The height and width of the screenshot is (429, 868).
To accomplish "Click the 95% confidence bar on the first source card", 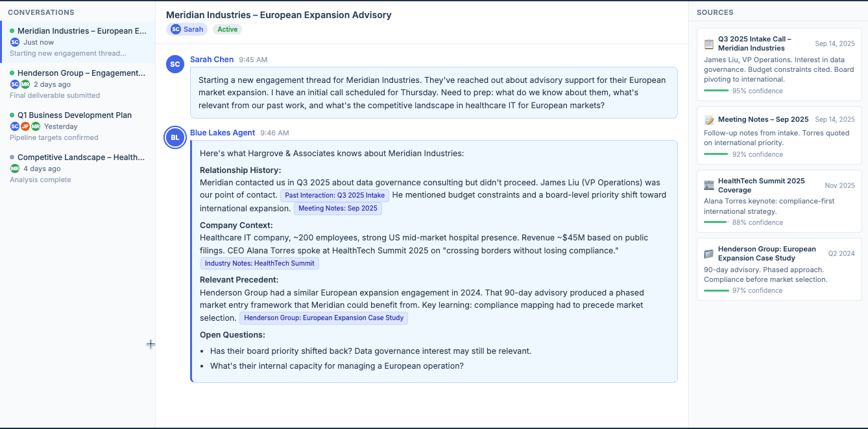I will 716,91.
